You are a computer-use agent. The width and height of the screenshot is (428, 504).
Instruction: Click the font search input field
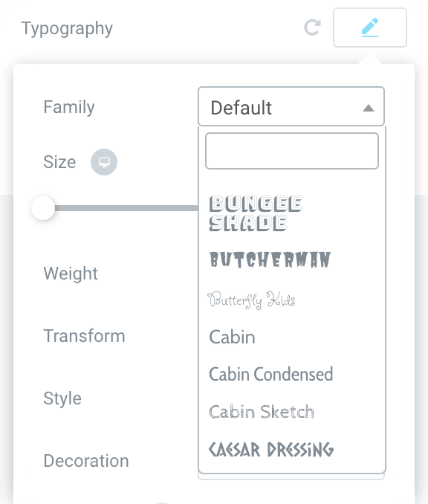(x=292, y=151)
